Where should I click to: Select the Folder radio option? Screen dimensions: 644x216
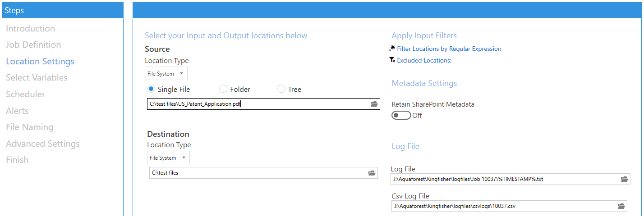(223, 89)
